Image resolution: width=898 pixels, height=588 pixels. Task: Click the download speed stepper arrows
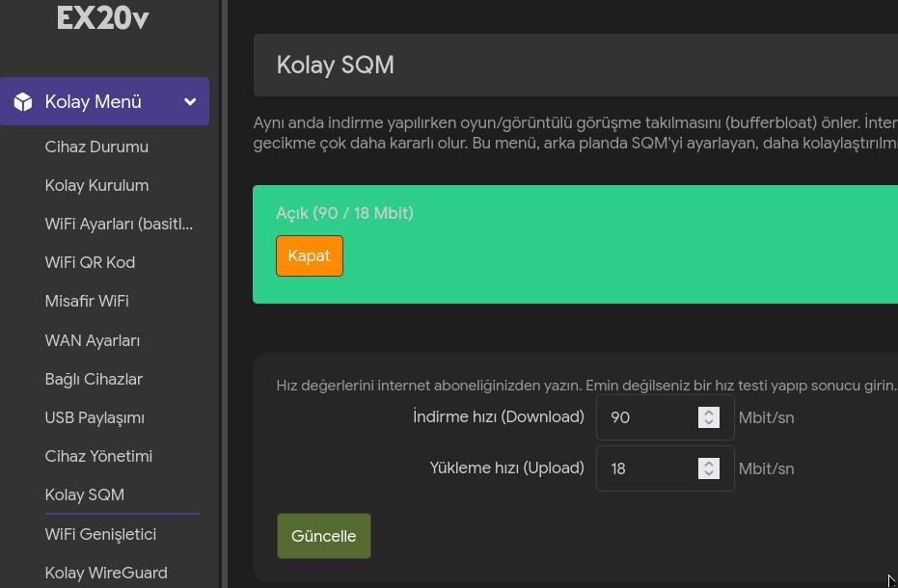coord(708,417)
